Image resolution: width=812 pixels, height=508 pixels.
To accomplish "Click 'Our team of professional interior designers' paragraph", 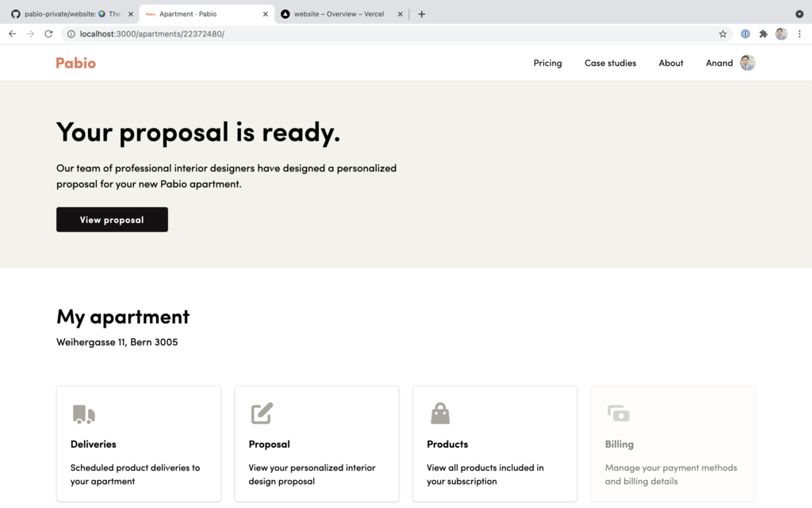I will [x=226, y=175].
